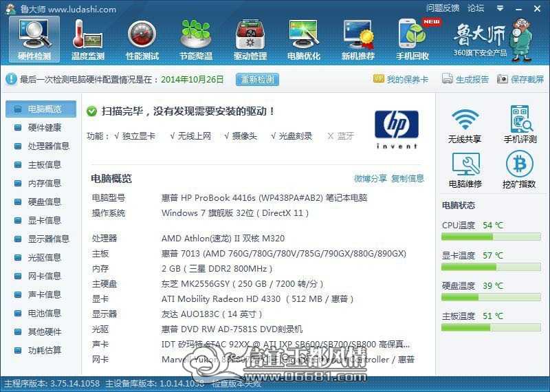Click the 鲁大师 mascot logo
The width and height of the screenshot is (550, 392).
(x=522, y=41)
